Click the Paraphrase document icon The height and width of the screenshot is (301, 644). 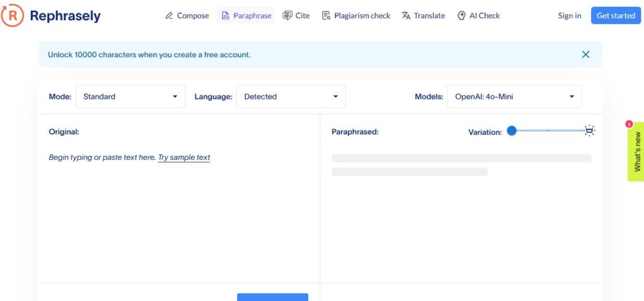[225, 16]
